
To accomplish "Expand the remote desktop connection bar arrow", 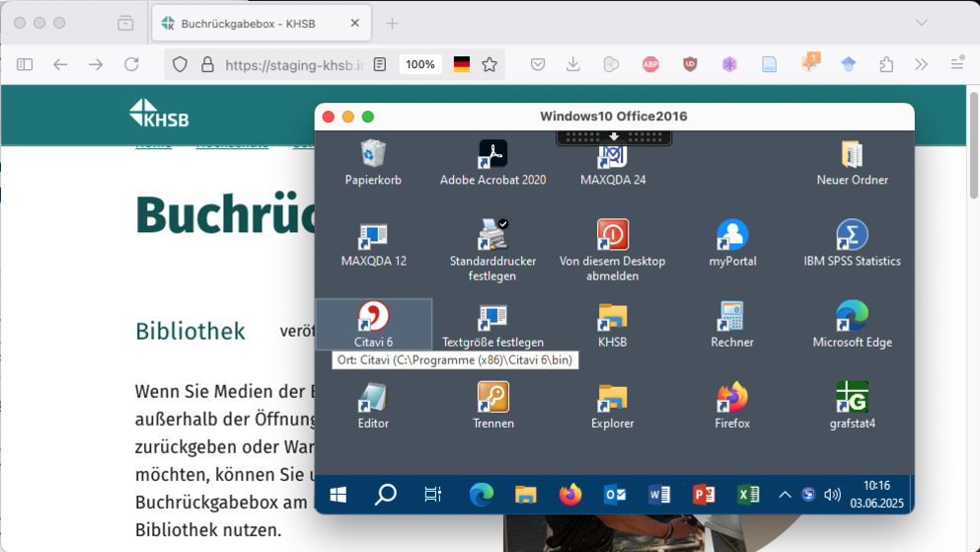I will [614, 137].
